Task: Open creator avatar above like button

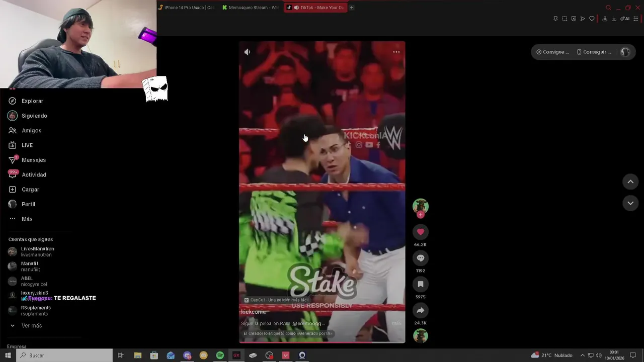Action: pyautogui.click(x=421, y=206)
